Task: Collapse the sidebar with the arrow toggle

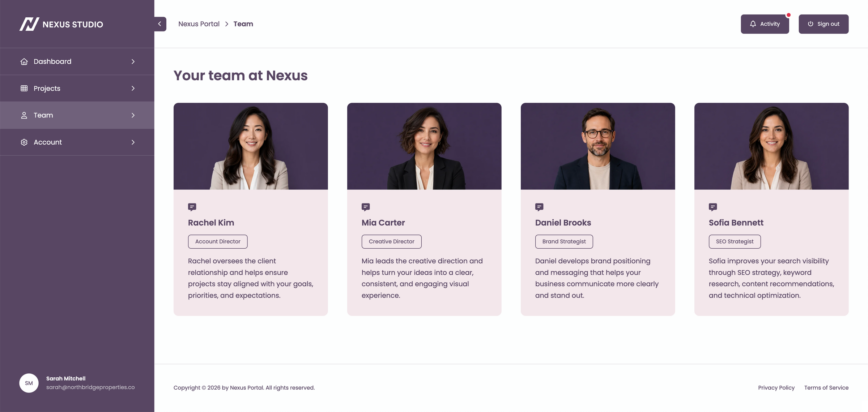Action: click(x=160, y=24)
